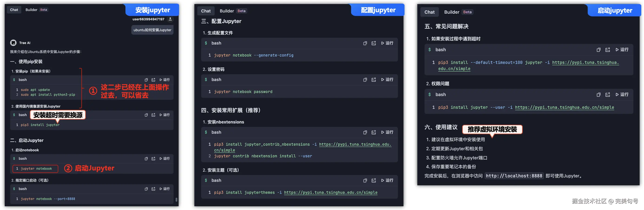The width and height of the screenshot is (644, 210).
Task: Run the 'sudo apt install python3-pip' block
Action: pos(164,80)
